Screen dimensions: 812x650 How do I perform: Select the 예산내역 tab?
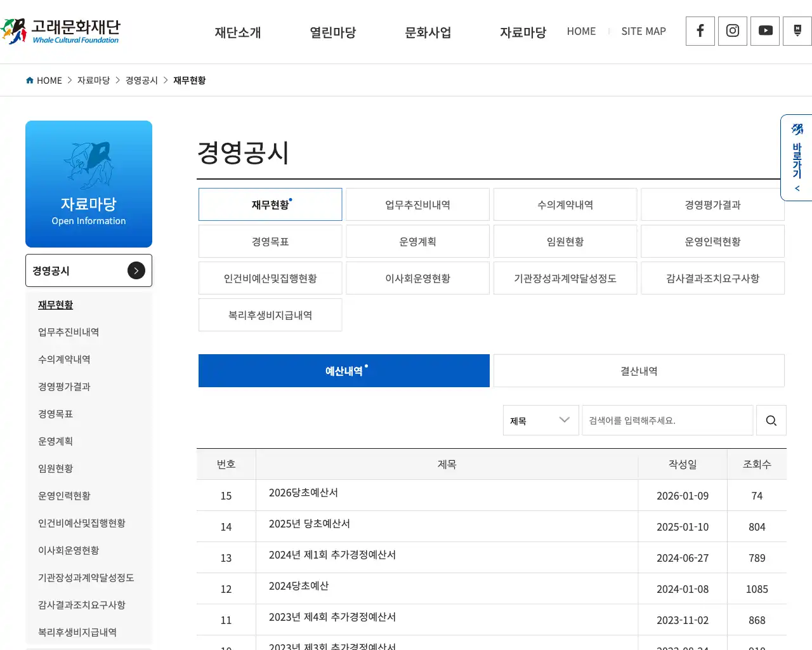pos(344,371)
